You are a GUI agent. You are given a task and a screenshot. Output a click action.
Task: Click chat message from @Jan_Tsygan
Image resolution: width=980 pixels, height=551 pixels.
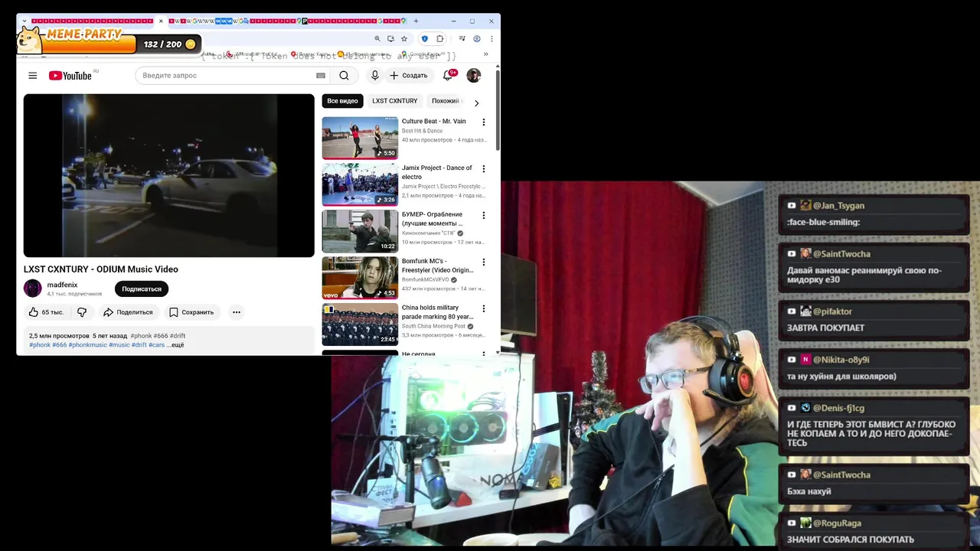pos(874,214)
